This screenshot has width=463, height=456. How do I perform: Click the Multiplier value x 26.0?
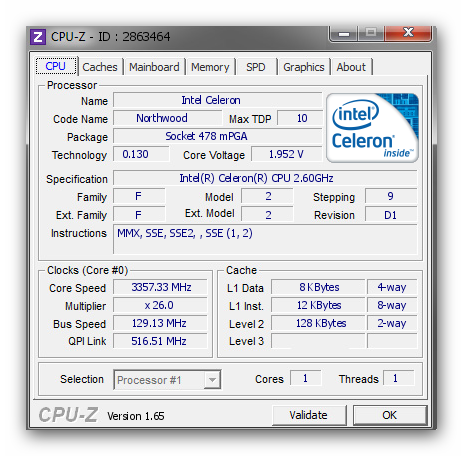click(160, 305)
